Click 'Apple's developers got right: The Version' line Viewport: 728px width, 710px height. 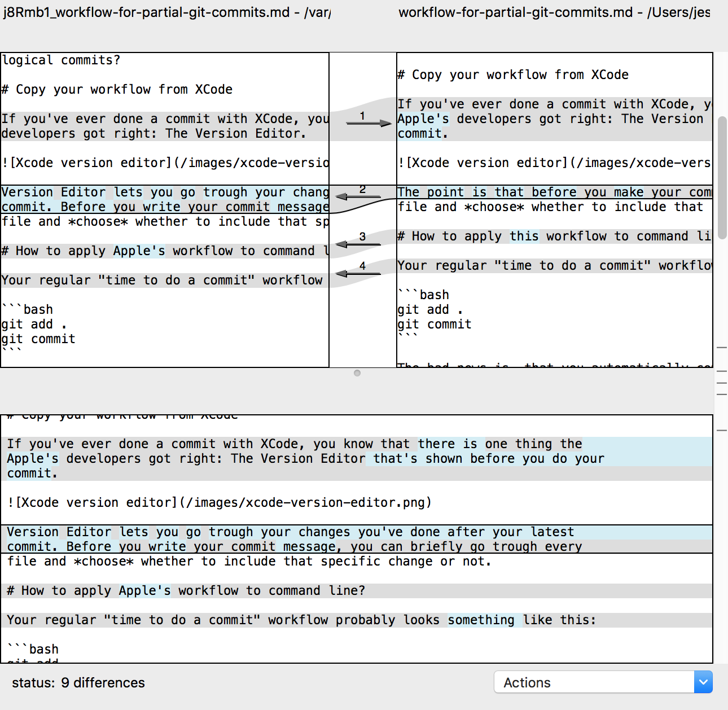tap(550, 119)
